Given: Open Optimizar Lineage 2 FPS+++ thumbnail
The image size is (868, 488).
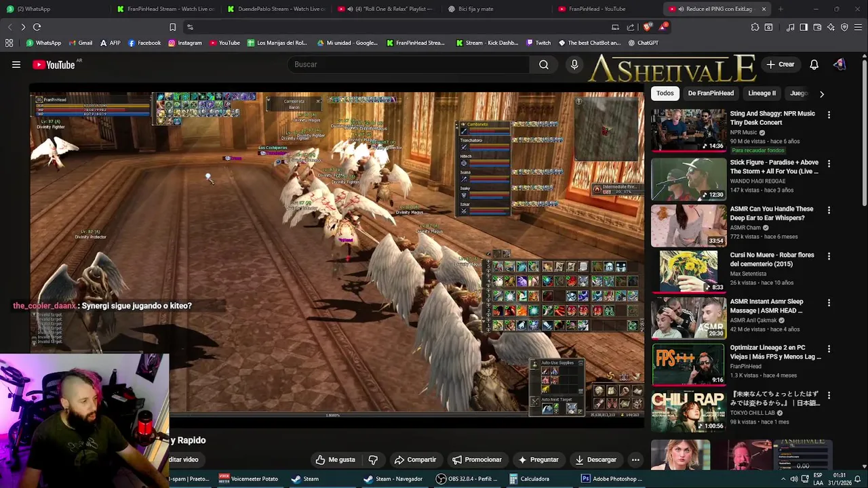Looking at the screenshot, I should [x=688, y=364].
